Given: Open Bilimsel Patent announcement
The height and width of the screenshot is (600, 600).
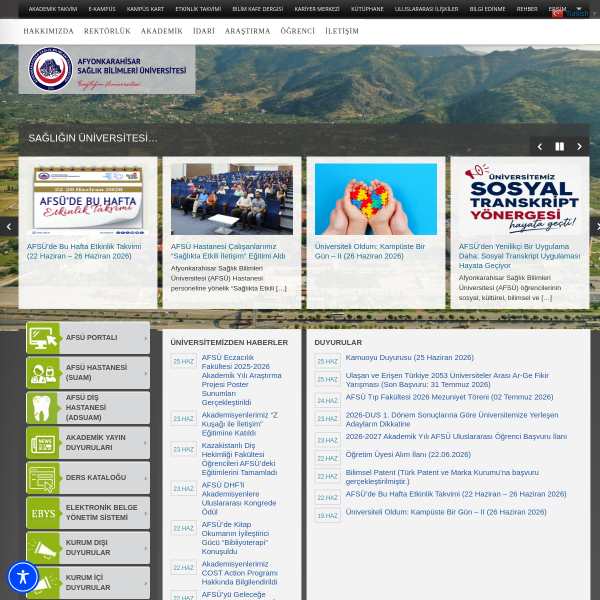Looking at the screenshot, I should [442, 477].
